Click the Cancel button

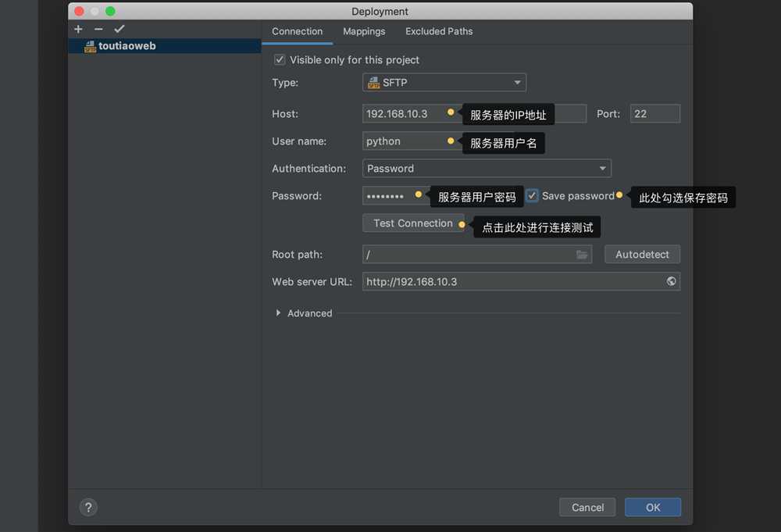pos(587,508)
